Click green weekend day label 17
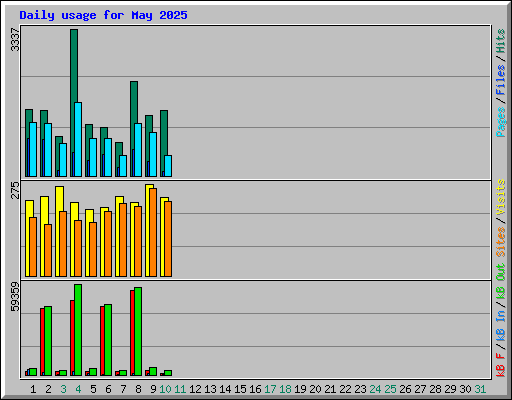 point(270,389)
